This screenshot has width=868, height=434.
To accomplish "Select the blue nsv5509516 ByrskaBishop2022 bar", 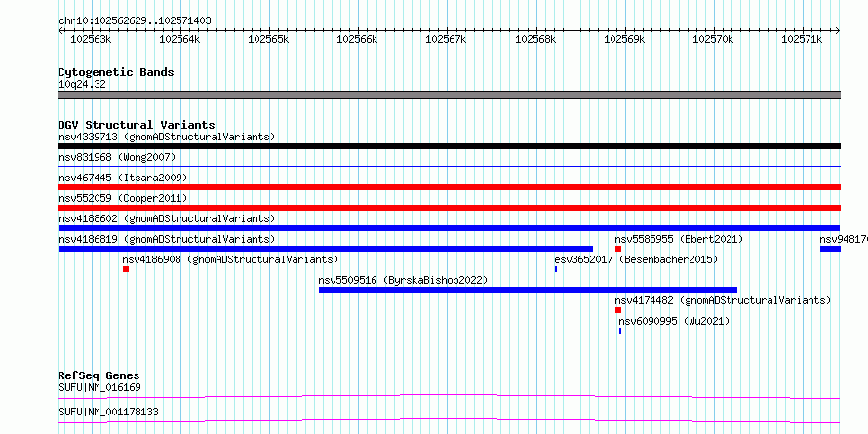I will click(x=528, y=290).
